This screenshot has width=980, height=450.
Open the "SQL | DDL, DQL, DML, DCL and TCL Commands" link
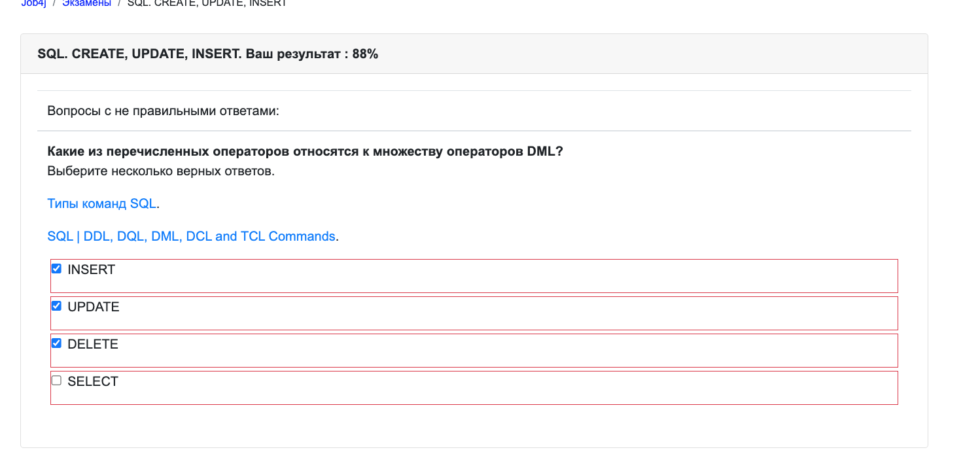pyautogui.click(x=191, y=236)
